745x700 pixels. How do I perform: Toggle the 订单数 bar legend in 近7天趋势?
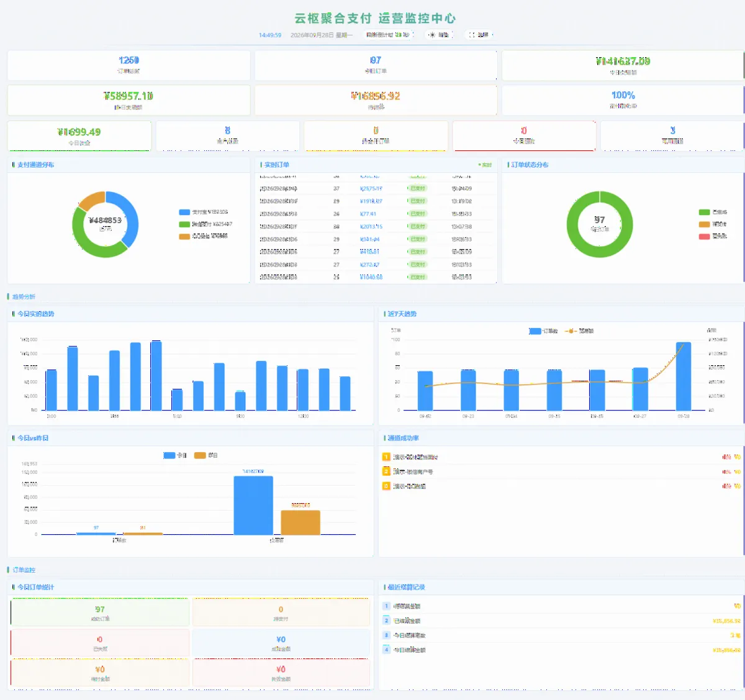pyautogui.click(x=543, y=331)
